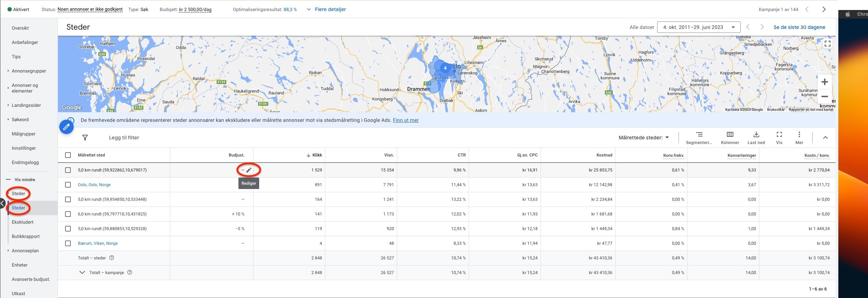The width and height of the screenshot is (868, 298).
Task: Sort by Klikk column arrow
Action: tap(308, 155)
